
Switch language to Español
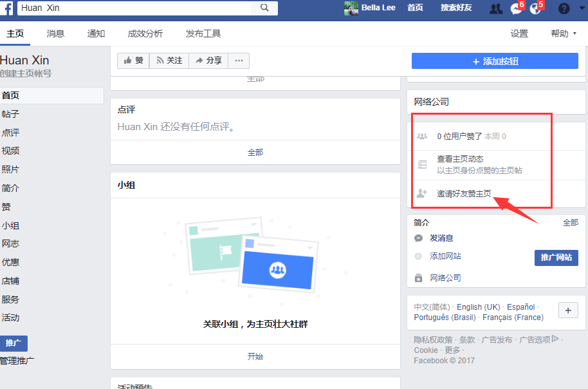521,307
